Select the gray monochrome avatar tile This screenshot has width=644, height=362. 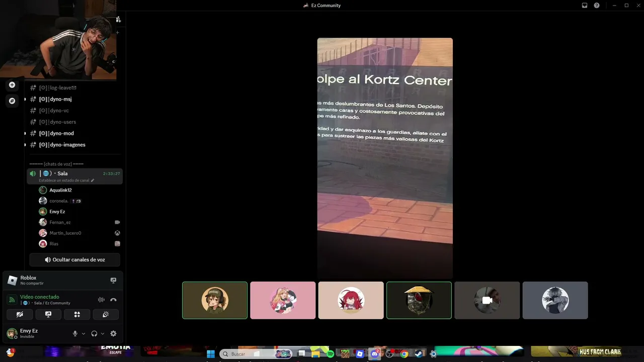(555, 300)
